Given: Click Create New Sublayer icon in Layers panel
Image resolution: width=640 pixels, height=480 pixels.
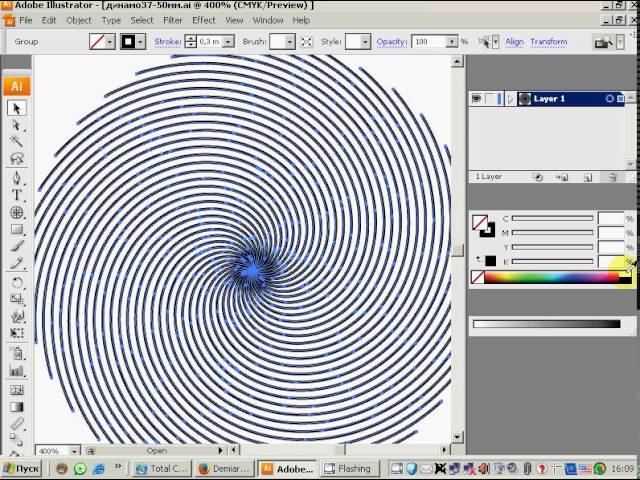Looking at the screenshot, I should [x=562, y=177].
